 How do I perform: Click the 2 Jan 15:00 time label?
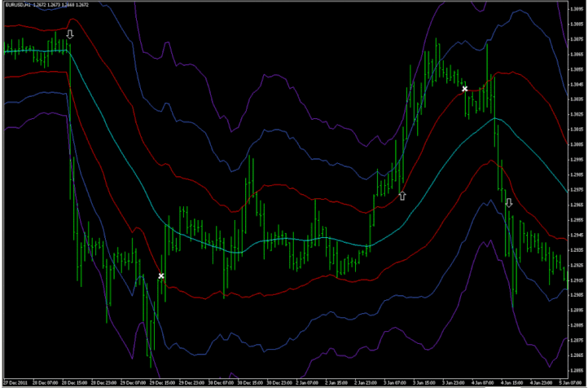pos(336,383)
